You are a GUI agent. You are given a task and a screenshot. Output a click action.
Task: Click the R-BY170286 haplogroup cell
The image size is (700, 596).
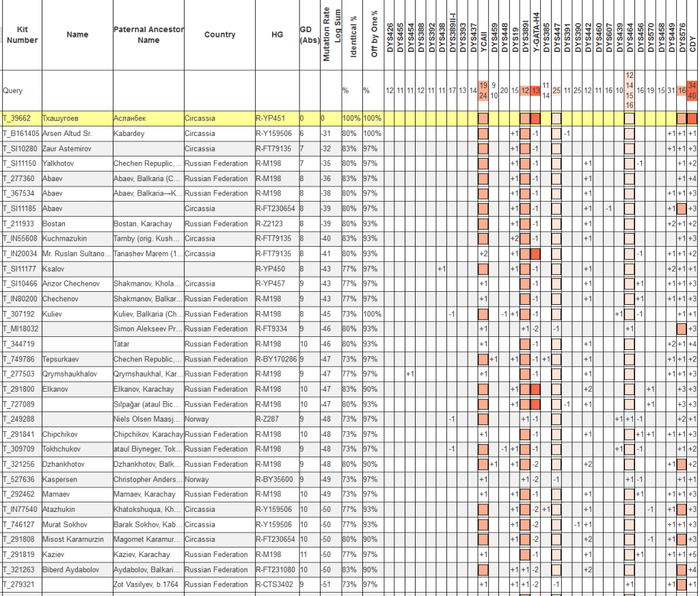coord(277,359)
